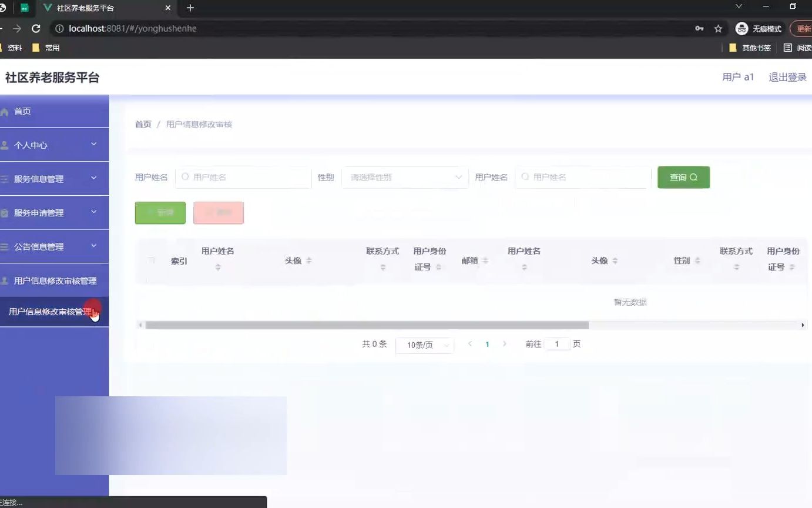Screen dimensions: 812x508
Task: Click the scrollbar left arrow under table
Action: [x=140, y=325]
